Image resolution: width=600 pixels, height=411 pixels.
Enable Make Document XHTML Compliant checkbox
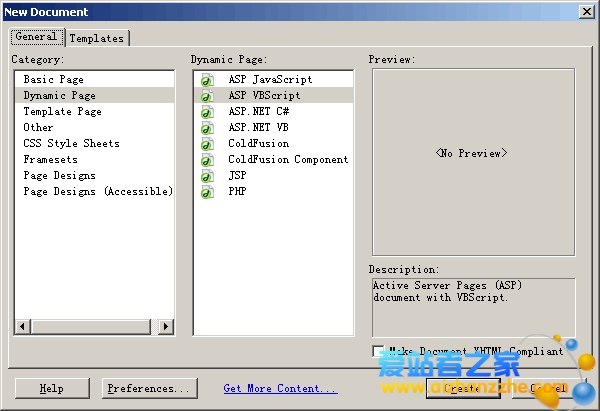coord(378,352)
